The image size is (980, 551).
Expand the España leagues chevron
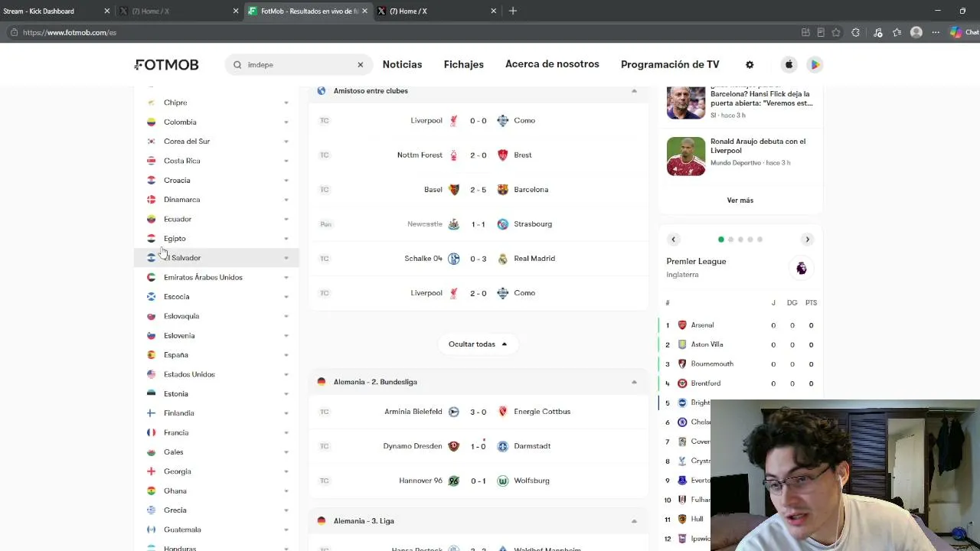[x=286, y=355]
